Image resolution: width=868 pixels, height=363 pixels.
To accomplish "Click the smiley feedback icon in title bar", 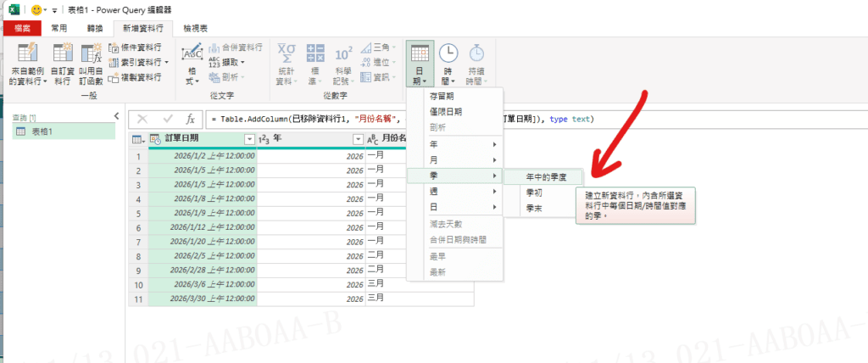I will pyautogui.click(x=36, y=9).
